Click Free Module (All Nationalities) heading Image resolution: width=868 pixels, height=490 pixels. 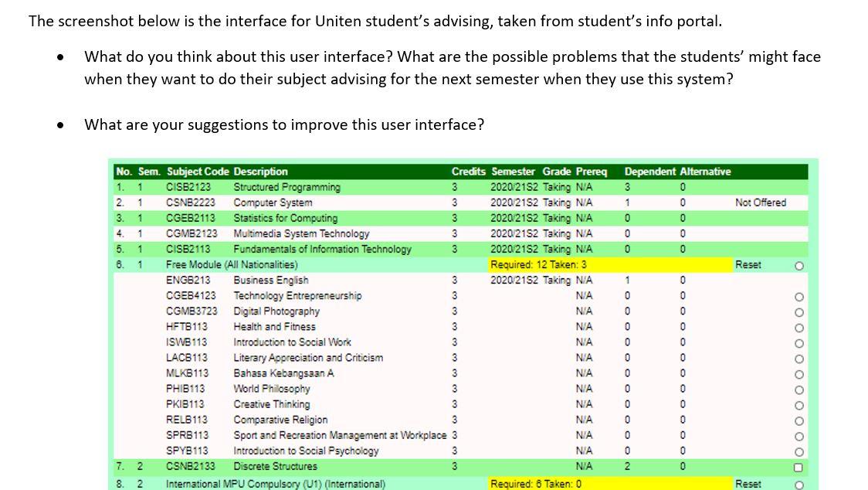(232, 264)
